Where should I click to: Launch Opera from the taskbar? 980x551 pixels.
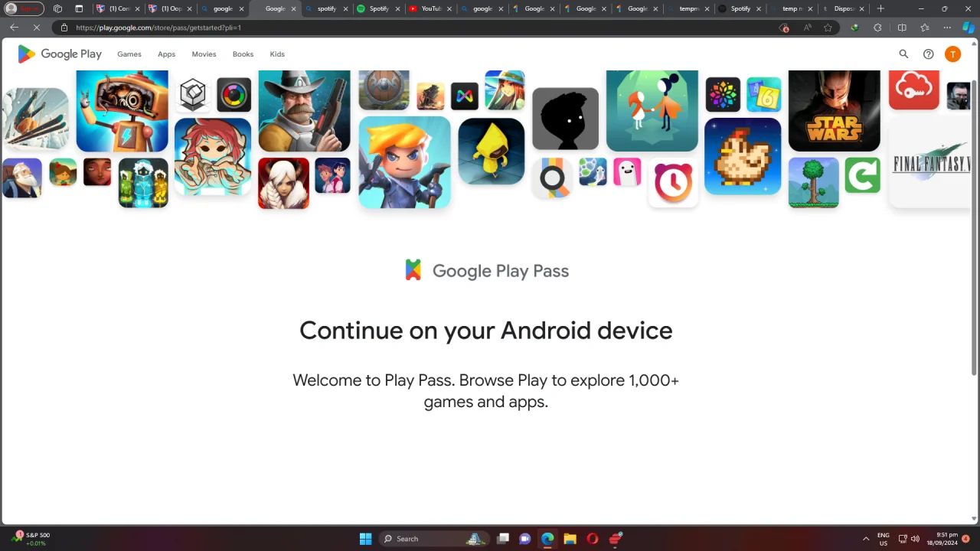pos(592,539)
